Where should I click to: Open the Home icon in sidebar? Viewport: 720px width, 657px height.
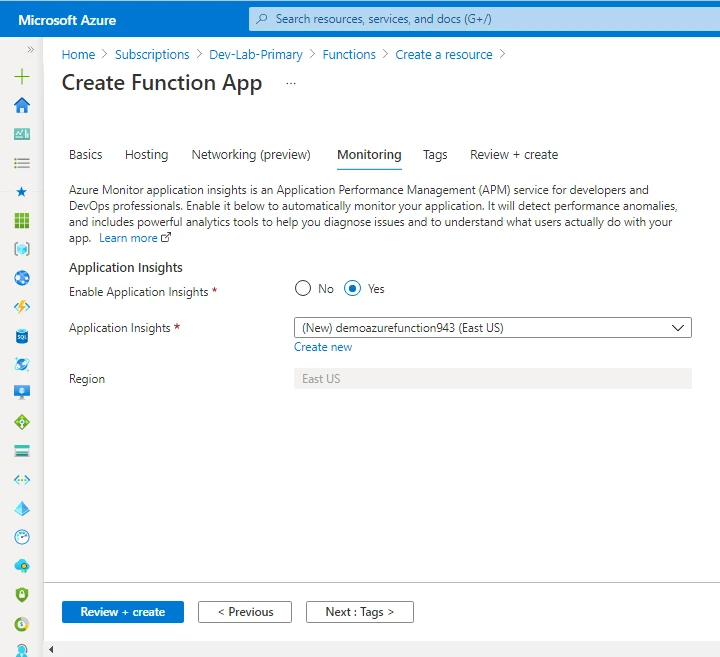point(22,105)
